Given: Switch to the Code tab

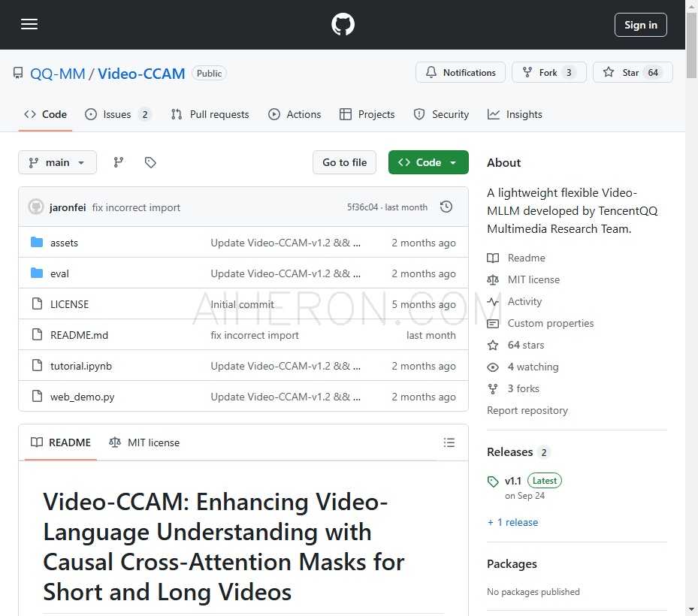Looking at the screenshot, I should pos(45,114).
